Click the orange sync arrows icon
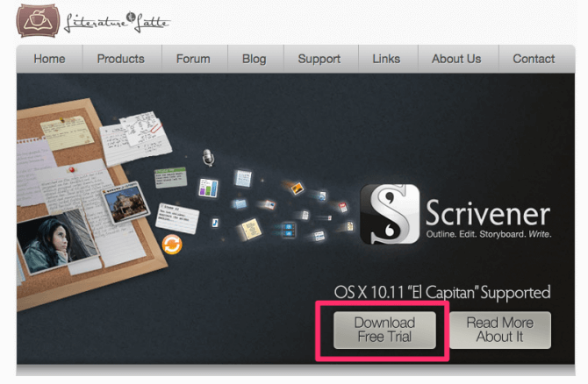This screenshot has height=384, width=588. [x=172, y=245]
